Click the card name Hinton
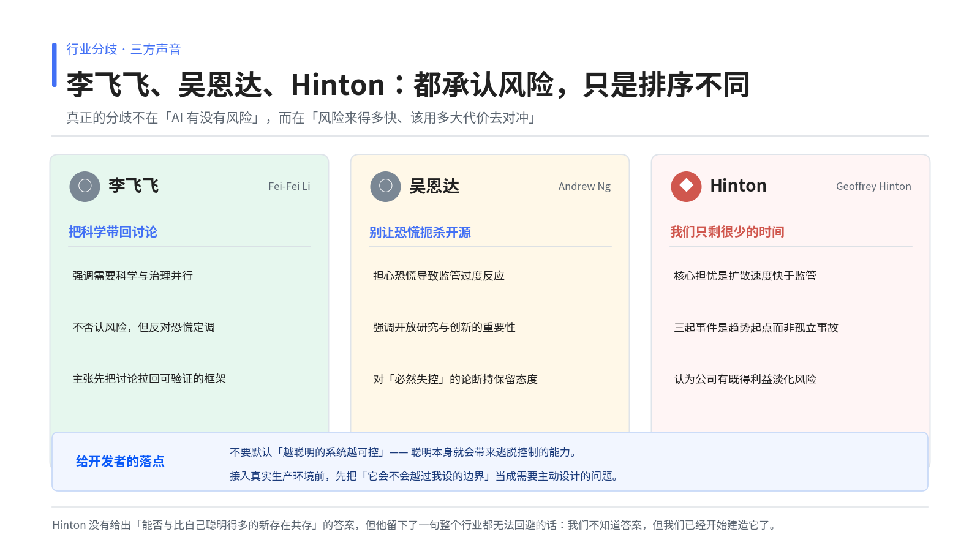980x551 pixels. coord(738,186)
